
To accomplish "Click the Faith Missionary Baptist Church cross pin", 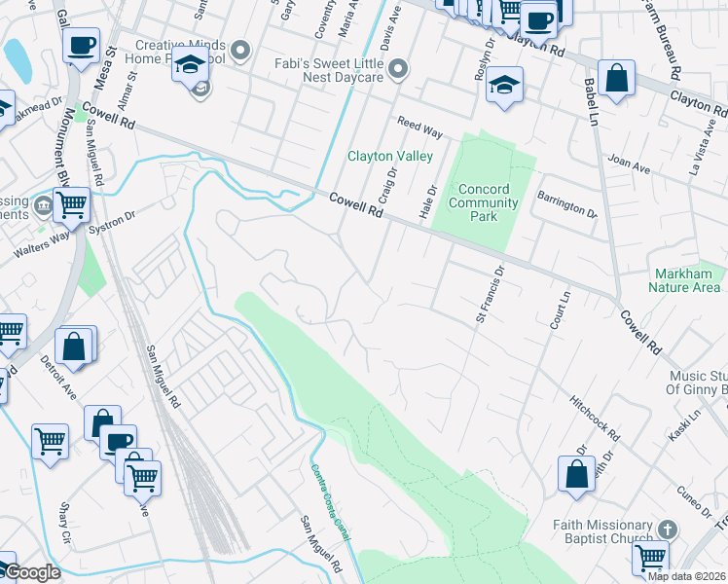I will (668, 529).
